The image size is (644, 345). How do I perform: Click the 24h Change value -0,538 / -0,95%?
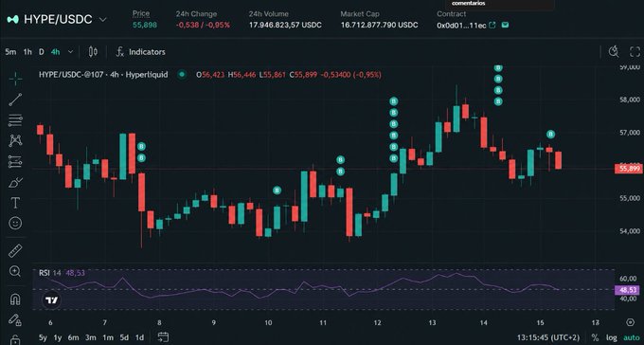pyautogui.click(x=203, y=25)
